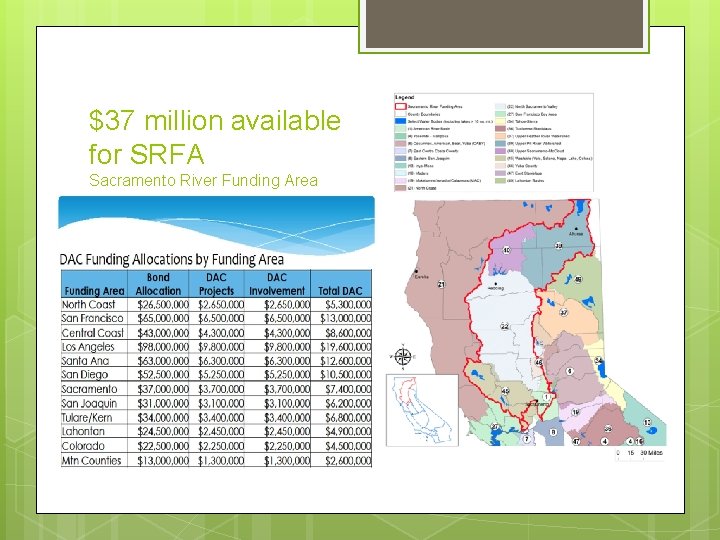Click the compass rose on the map
This screenshot has height=540, width=720.
(403, 356)
